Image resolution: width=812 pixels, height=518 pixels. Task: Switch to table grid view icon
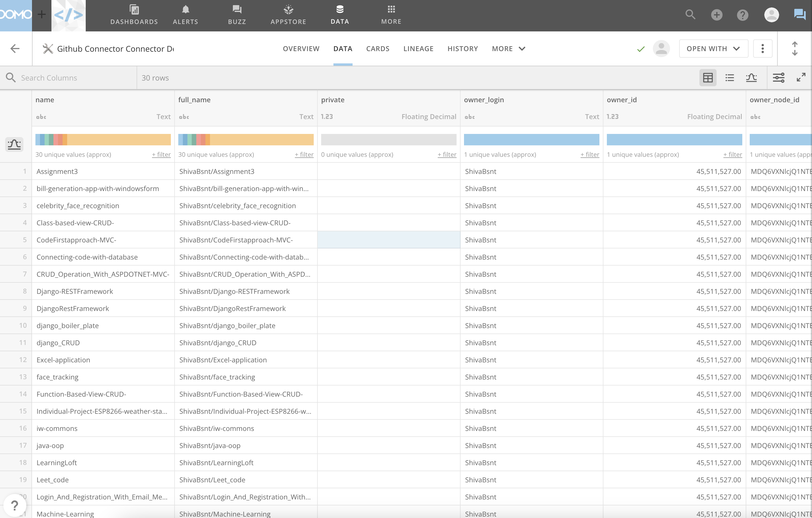point(707,78)
